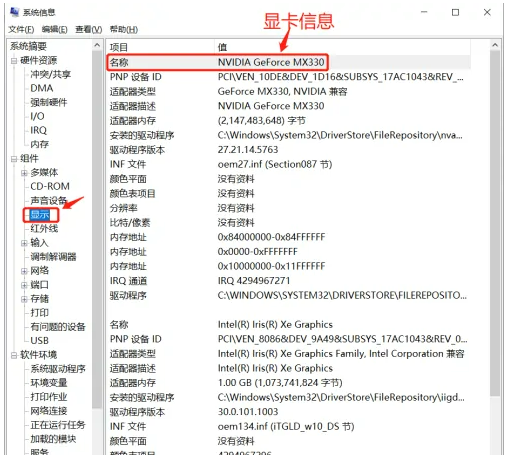Screen dimensions: 508x455
Task: Select 冲突/共享 in the tree
Action: [50, 74]
